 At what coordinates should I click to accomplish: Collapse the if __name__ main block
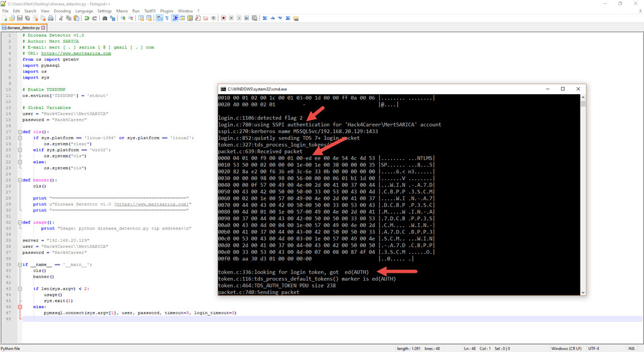[x=19, y=264]
